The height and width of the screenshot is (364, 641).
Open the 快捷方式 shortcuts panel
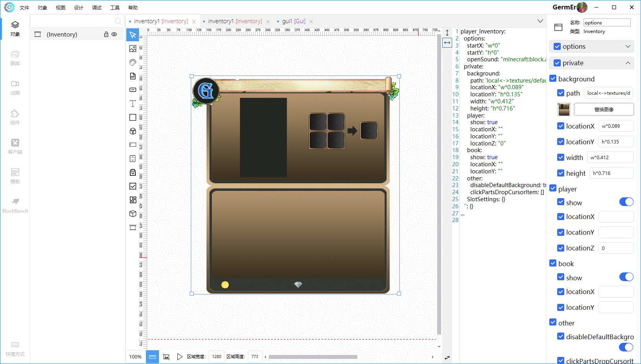click(15, 349)
